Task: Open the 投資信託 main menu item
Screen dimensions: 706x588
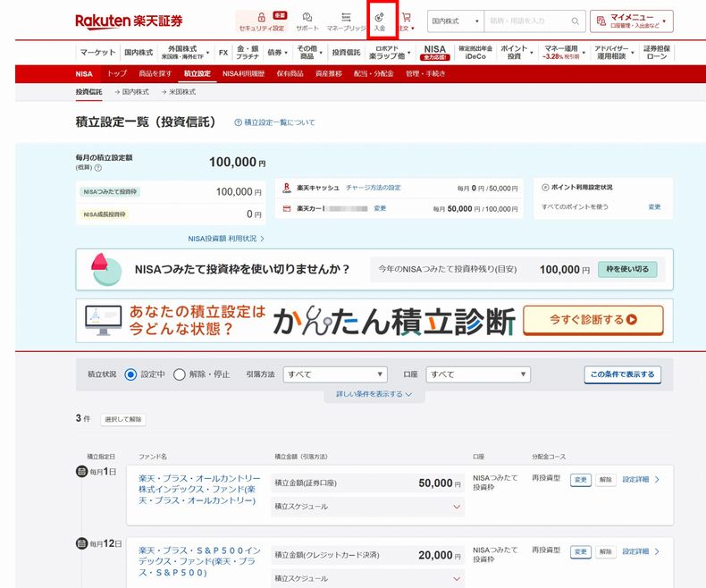Action: (346, 52)
